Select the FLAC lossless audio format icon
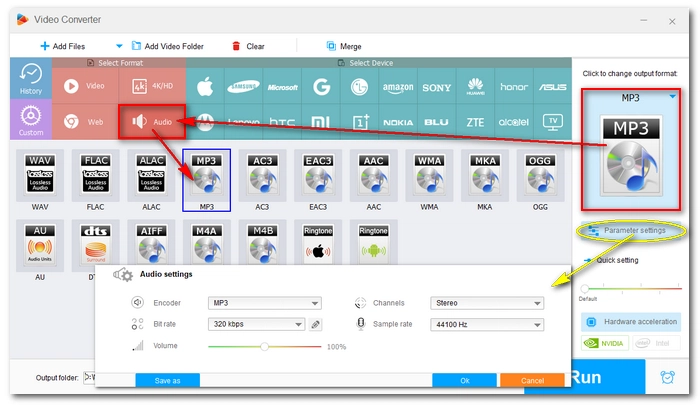Image resolution: width=700 pixels, height=405 pixels. (95, 176)
